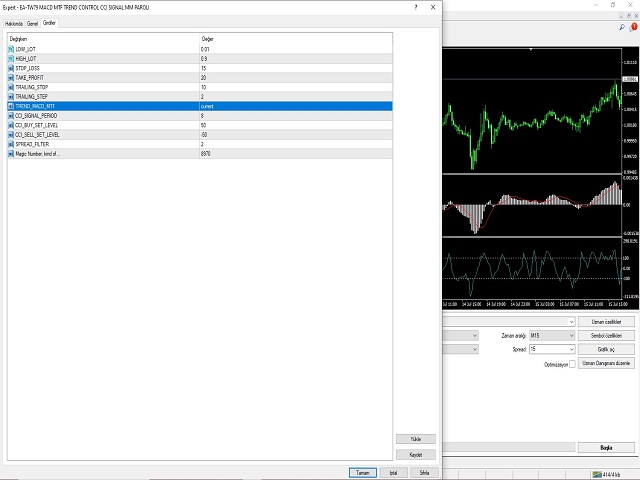Screen dimensions: 640x480
Task: Click the connection status bars icon
Action: [x=597, y=474]
